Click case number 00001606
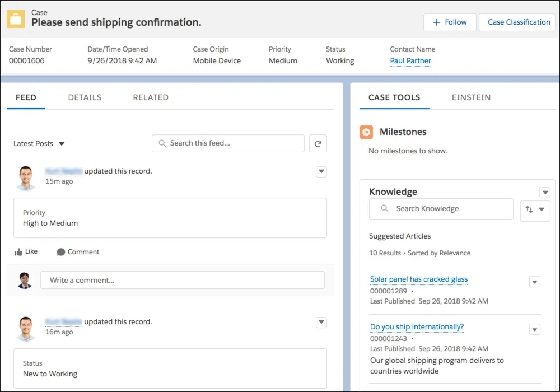 coord(27,60)
